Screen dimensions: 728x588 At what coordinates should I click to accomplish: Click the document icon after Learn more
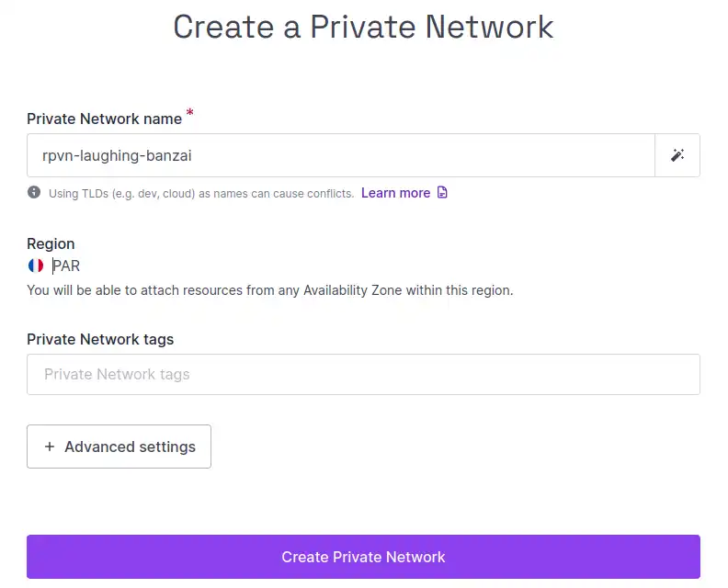[x=442, y=192]
